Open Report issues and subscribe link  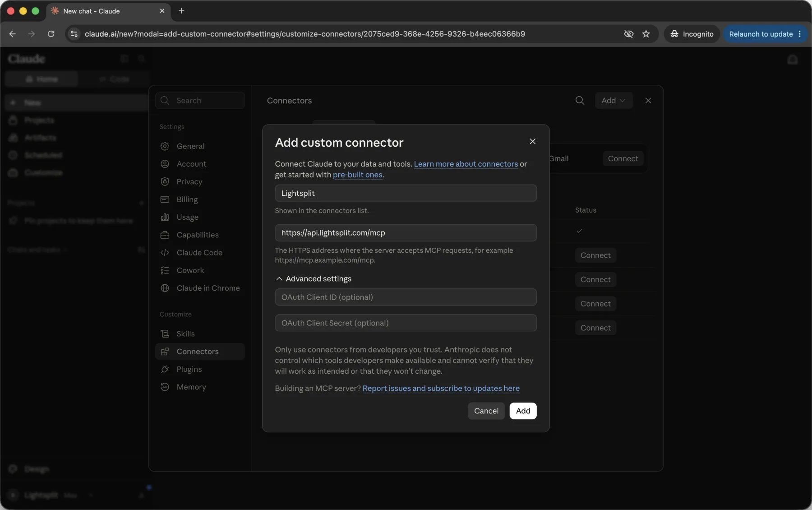[441, 388]
